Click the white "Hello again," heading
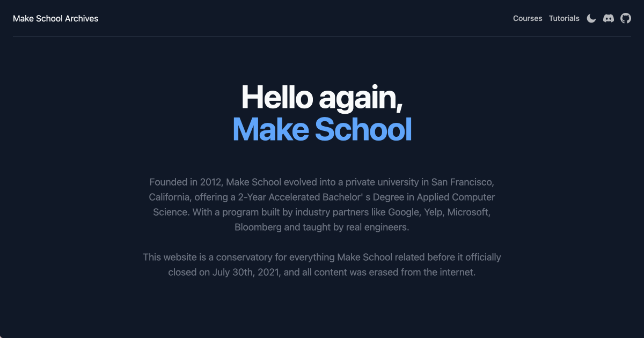The height and width of the screenshot is (338, 644). click(322, 98)
